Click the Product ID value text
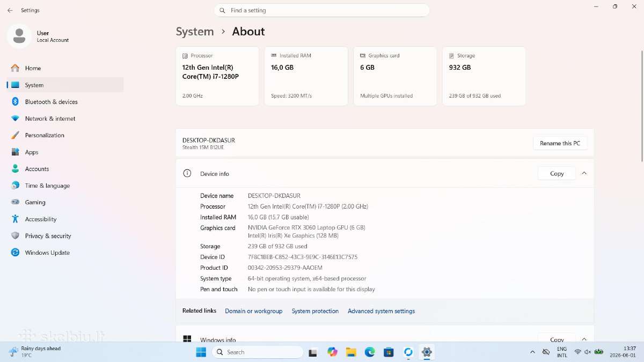 pos(285,268)
